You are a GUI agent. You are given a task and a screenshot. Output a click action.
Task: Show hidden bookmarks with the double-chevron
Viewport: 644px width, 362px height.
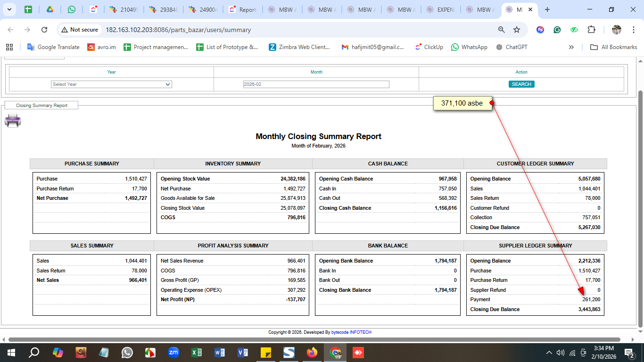point(571,47)
